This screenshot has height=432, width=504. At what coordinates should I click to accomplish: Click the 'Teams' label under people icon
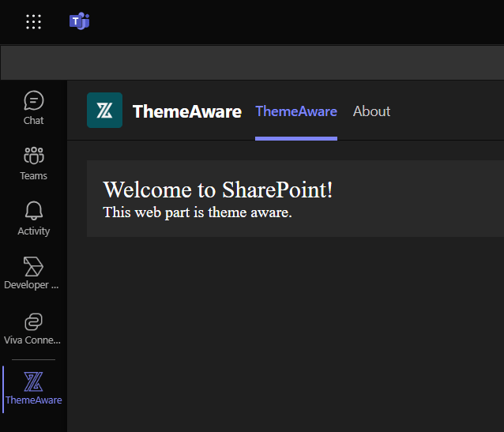pos(33,176)
